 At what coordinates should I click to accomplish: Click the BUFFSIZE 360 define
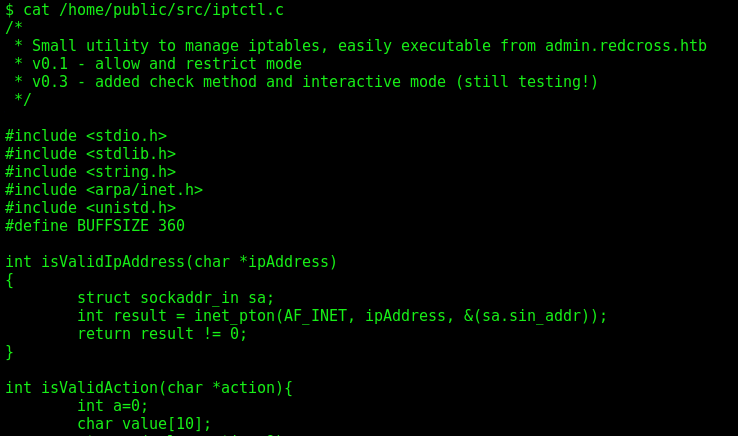click(x=95, y=226)
